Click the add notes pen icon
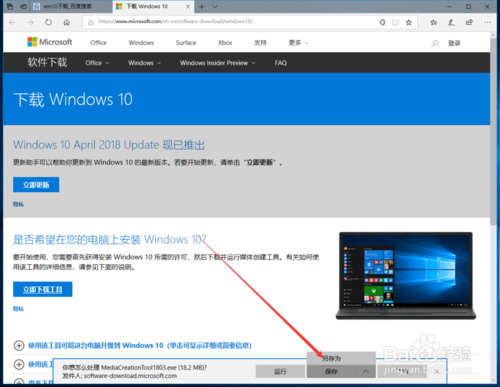500x387 pixels. pos(451,22)
